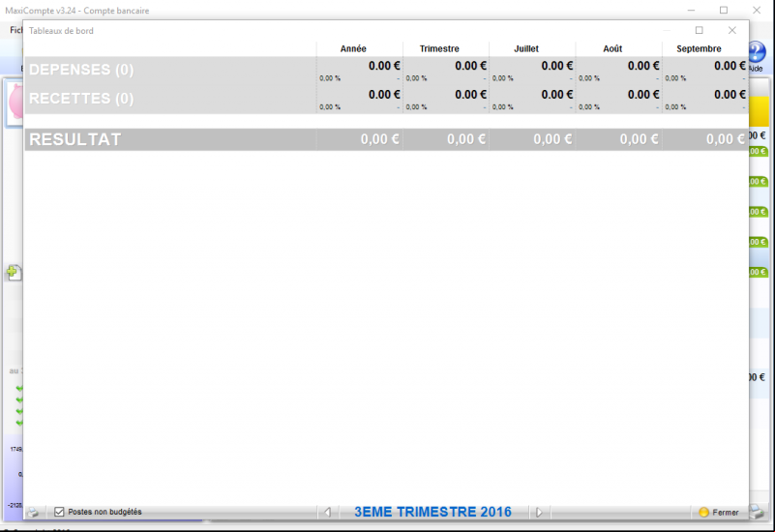Screen dimensions: 775x532
Task: Click the RECETTES percentage under Année
Action: point(330,106)
